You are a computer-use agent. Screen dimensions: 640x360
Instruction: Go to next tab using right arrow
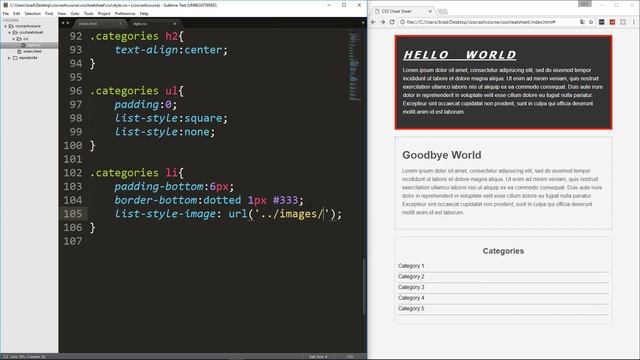point(68,23)
